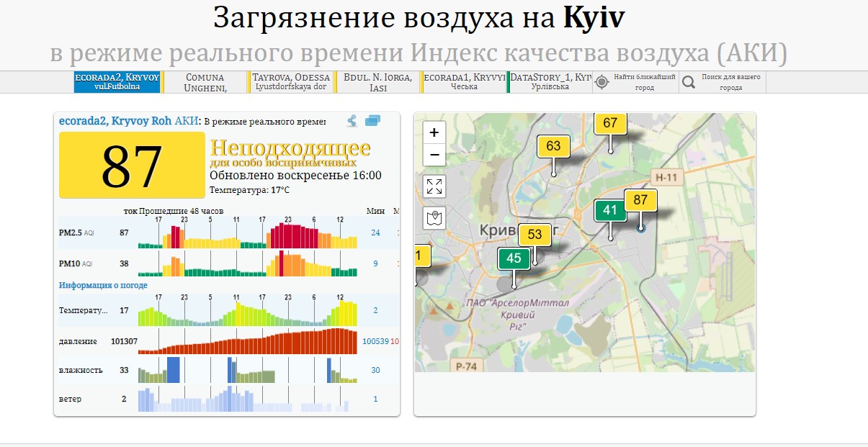
Task: Select Bdul. N. Iorga, Iasi tab
Action: pos(378,82)
